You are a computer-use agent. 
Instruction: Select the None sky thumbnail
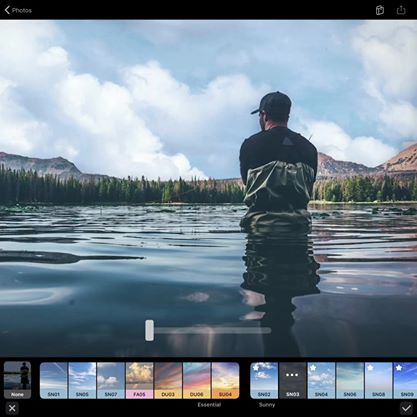point(17,380)
